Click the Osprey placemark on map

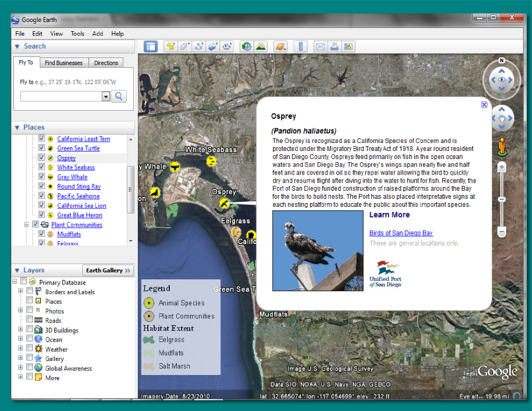pyautogui.click(x=224, y=203)
